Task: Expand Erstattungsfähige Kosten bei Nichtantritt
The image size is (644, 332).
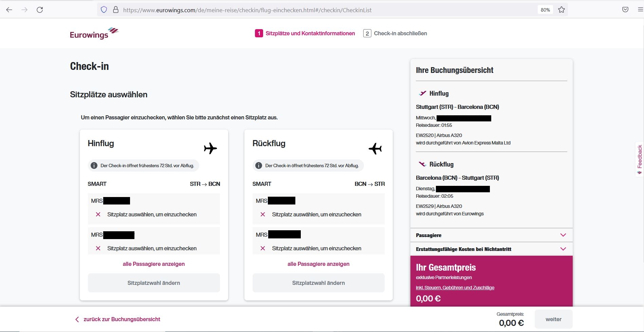Action: [491, 249]
